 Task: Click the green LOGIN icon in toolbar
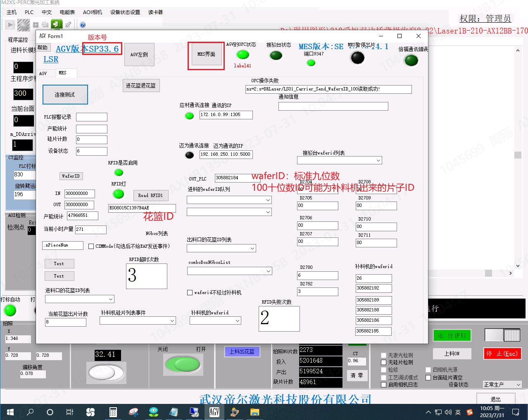click(x=57, y=24)
